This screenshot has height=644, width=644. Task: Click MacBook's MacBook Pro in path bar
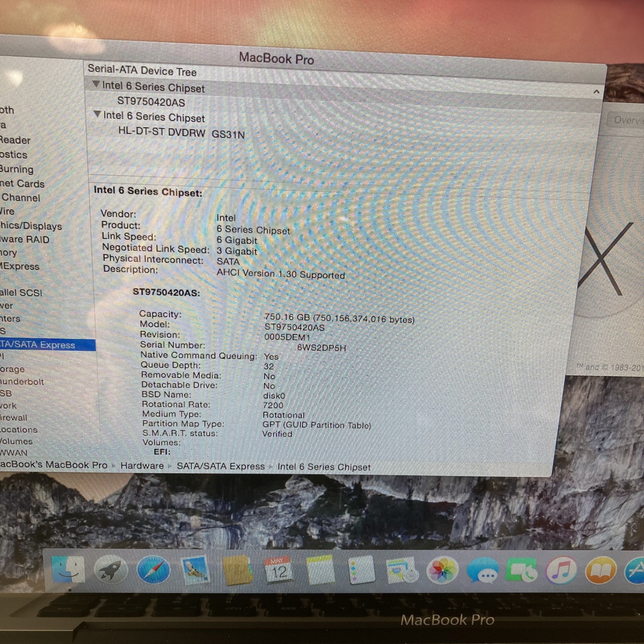coord(53,465)
